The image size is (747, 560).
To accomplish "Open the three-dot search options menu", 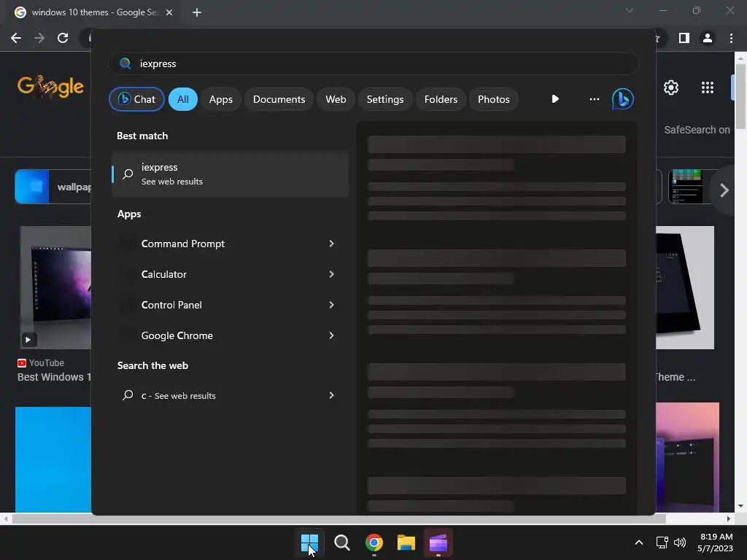I will (594, 99).
